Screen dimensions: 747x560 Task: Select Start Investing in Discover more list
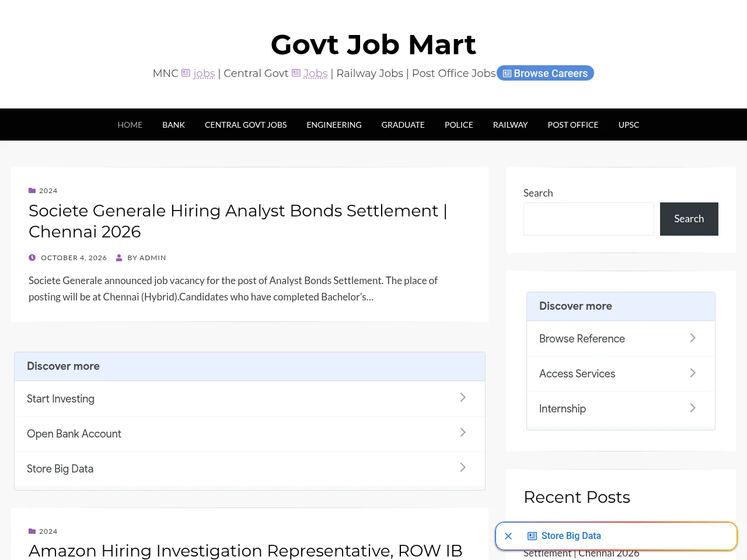(61, 399)
